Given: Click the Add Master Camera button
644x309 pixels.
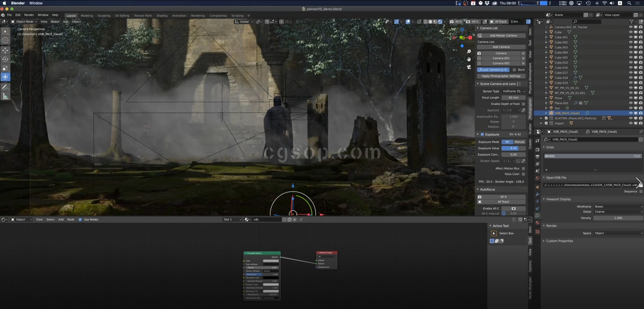Looking at the screenshot, I should 501,35.
